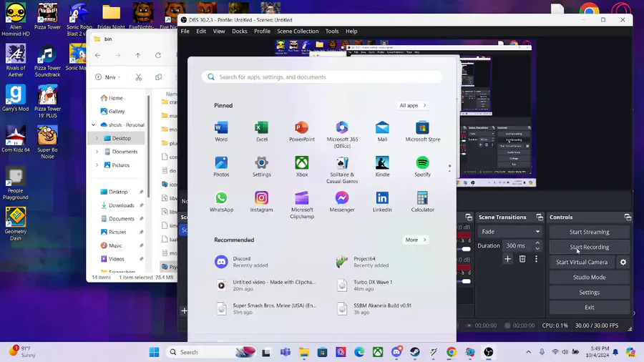
Task: Adjust the upper audio mixer volume slider
Action: point(466,249)
